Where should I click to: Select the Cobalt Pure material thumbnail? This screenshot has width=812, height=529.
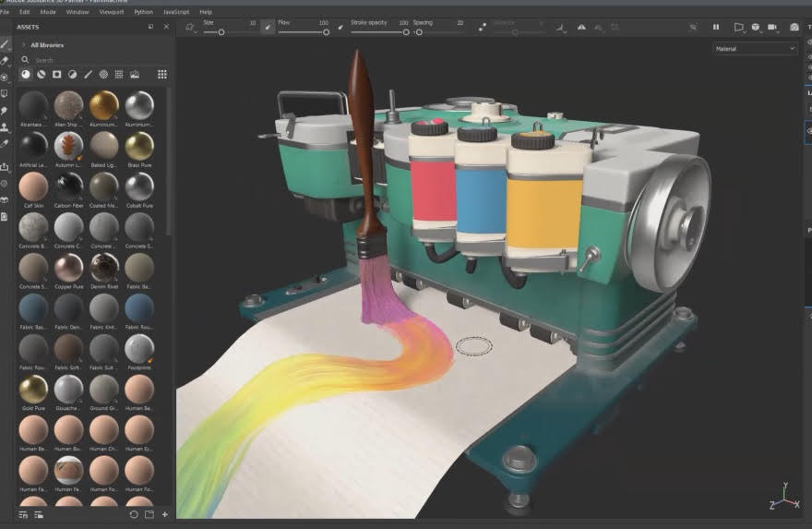139,186
